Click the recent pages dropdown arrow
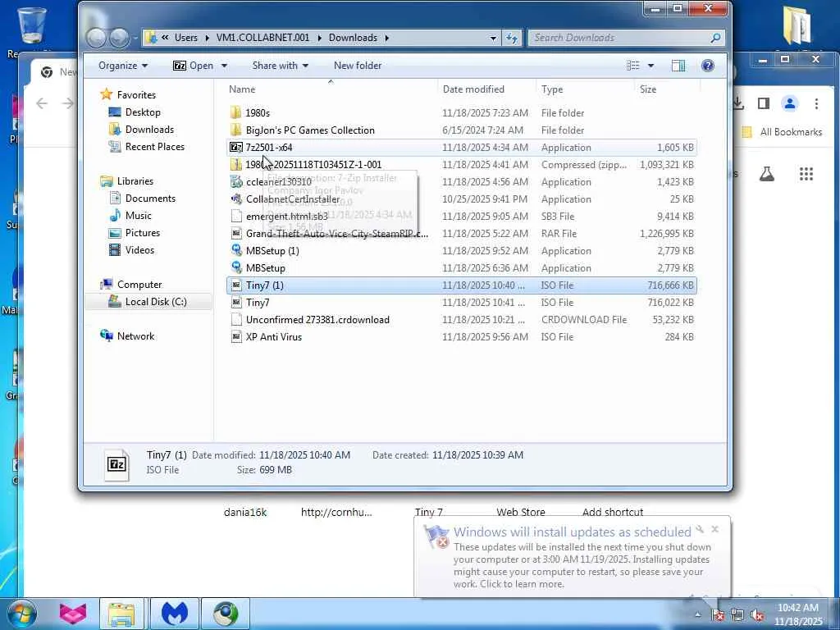This screenshot has width=840, height=630. 134,38
